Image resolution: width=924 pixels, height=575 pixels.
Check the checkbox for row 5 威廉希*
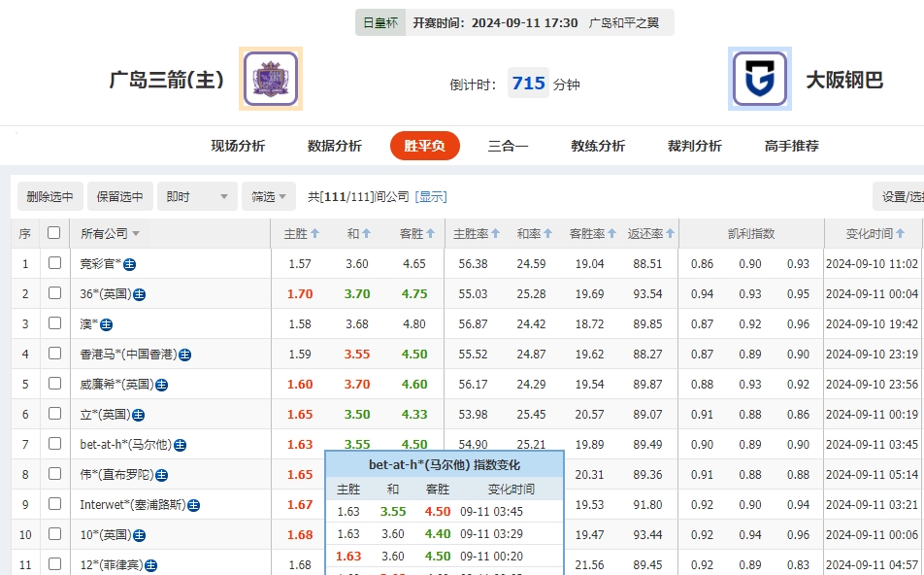click(x=52, y=384)
